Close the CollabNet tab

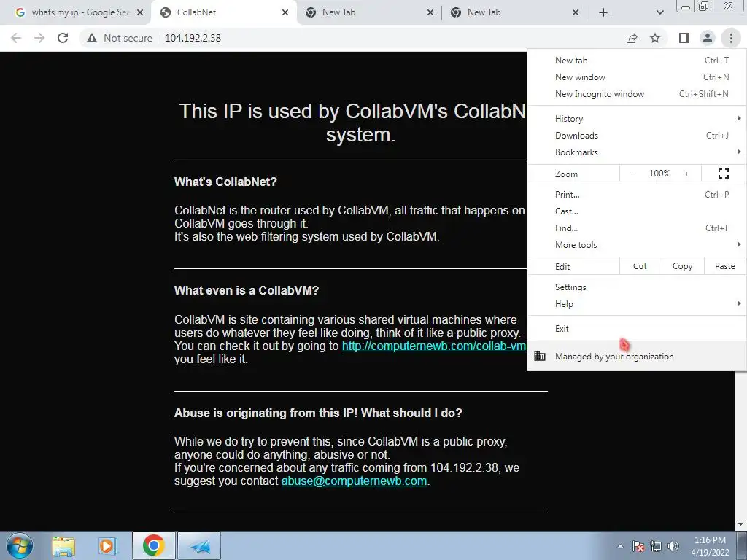coord(285,13)
